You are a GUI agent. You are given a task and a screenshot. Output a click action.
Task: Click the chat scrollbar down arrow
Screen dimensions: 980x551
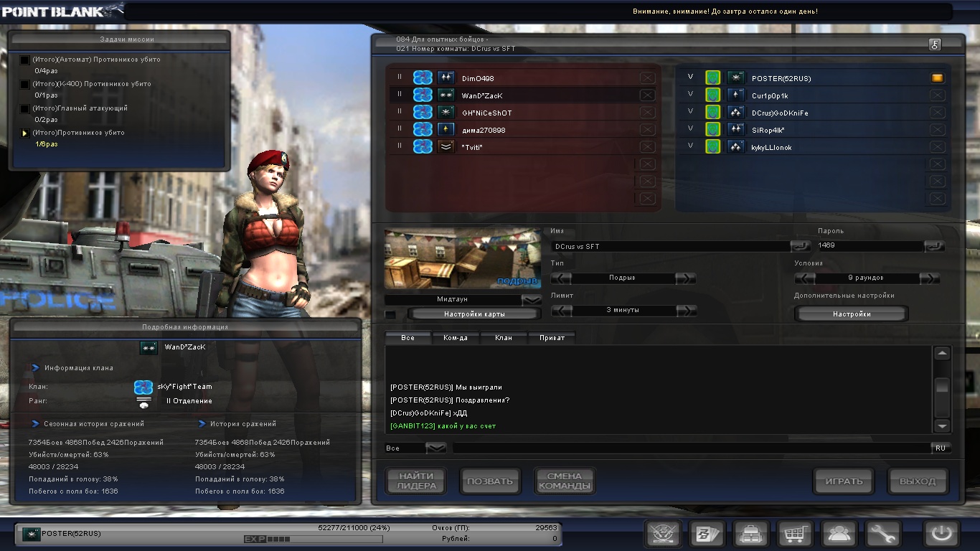point(942,425)
